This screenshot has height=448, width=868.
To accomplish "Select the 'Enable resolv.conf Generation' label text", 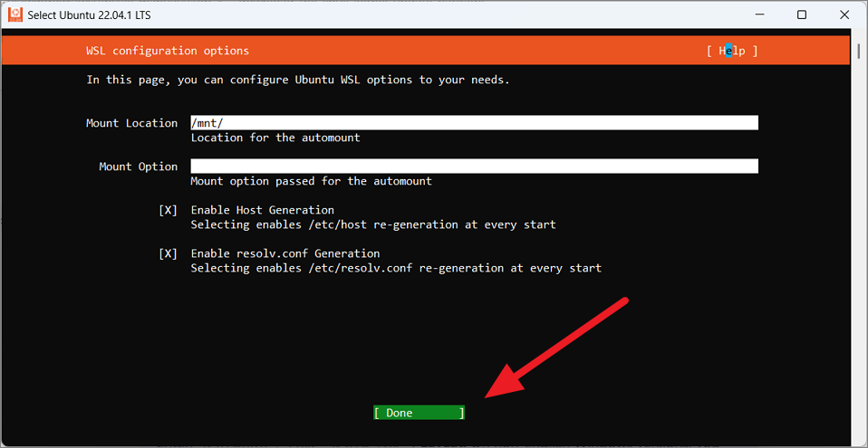I will click(285, 253).
